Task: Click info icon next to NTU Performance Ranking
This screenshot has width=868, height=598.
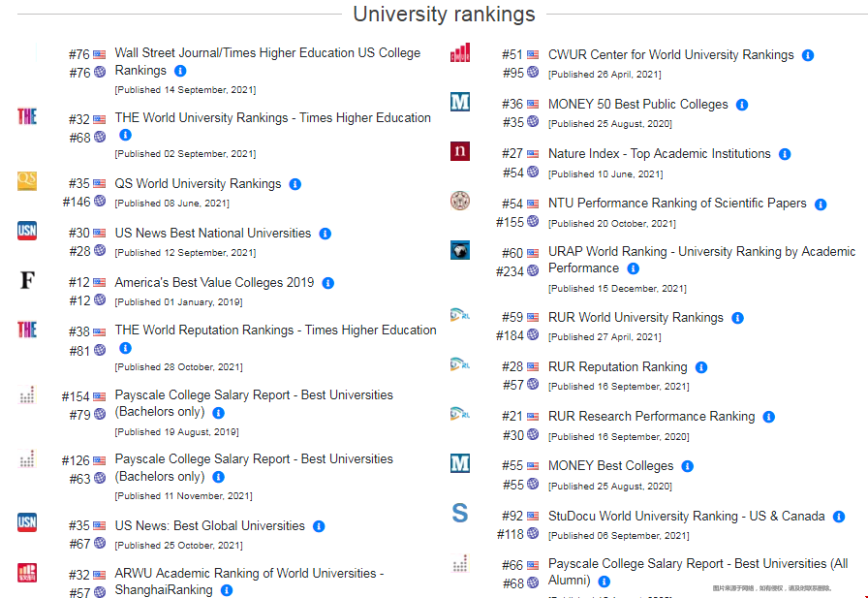Action: (821, 205)
